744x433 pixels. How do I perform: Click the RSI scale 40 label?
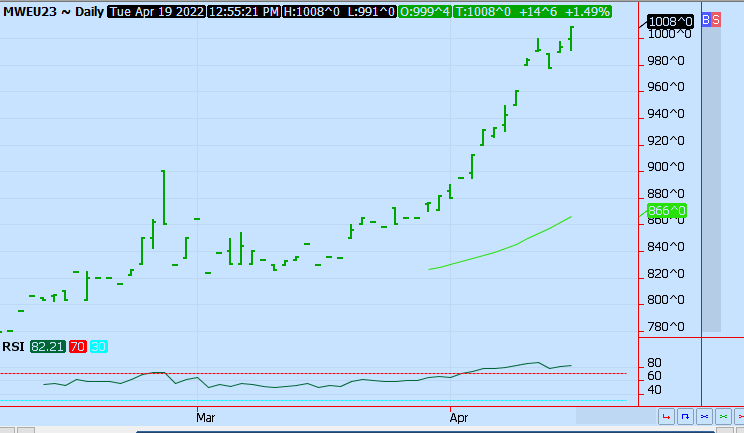(x=654, y=390)
